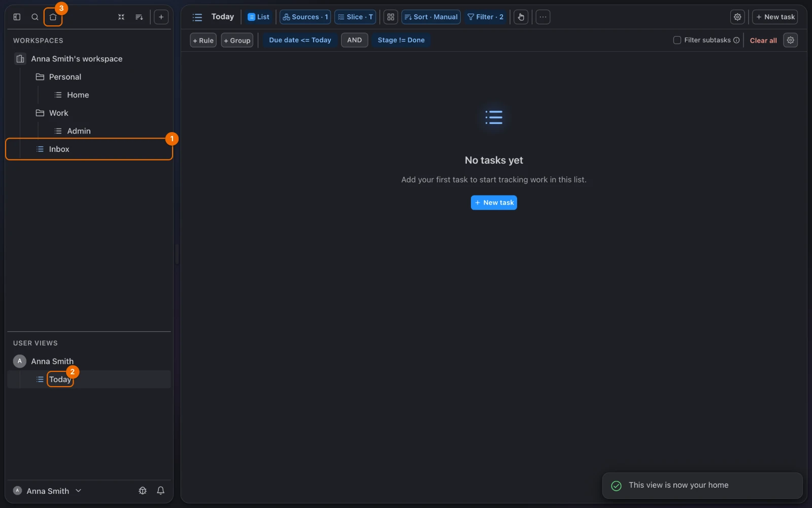
Task: Open the Slice · T dropdown
Action: (355, 17)
